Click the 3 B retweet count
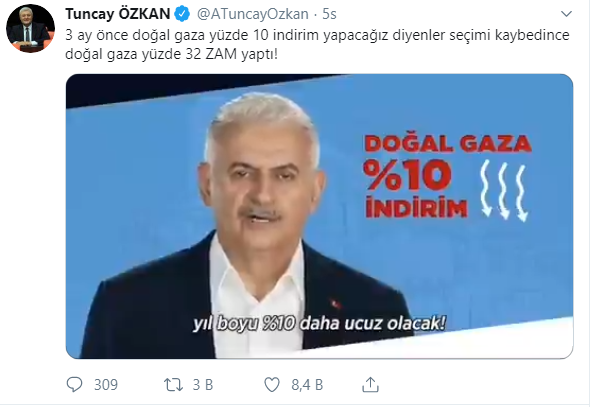Viewport: 610px width, 407px height. (203, 385)
